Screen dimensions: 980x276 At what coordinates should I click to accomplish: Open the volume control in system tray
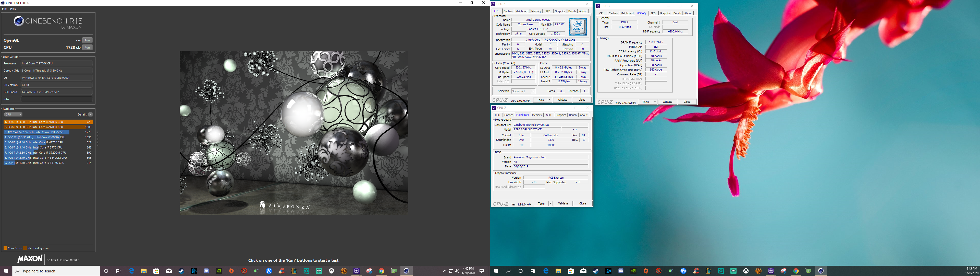(457, 271)
